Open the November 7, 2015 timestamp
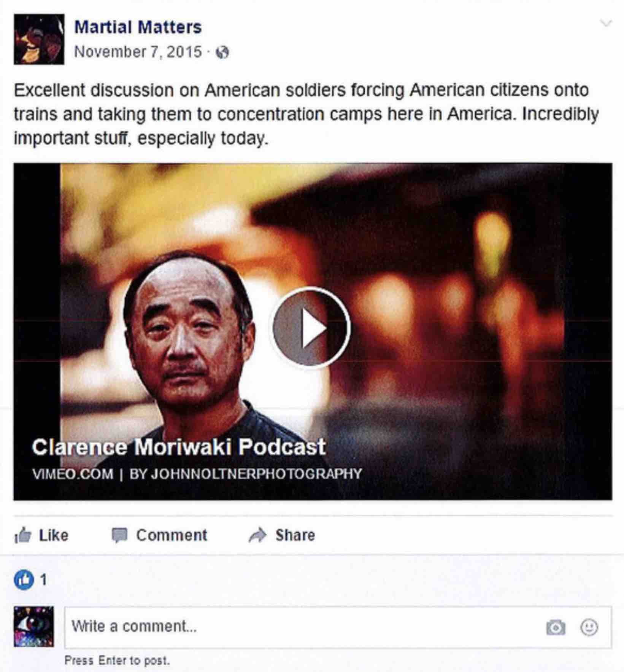The image size is (624, 672). [138, 51]
